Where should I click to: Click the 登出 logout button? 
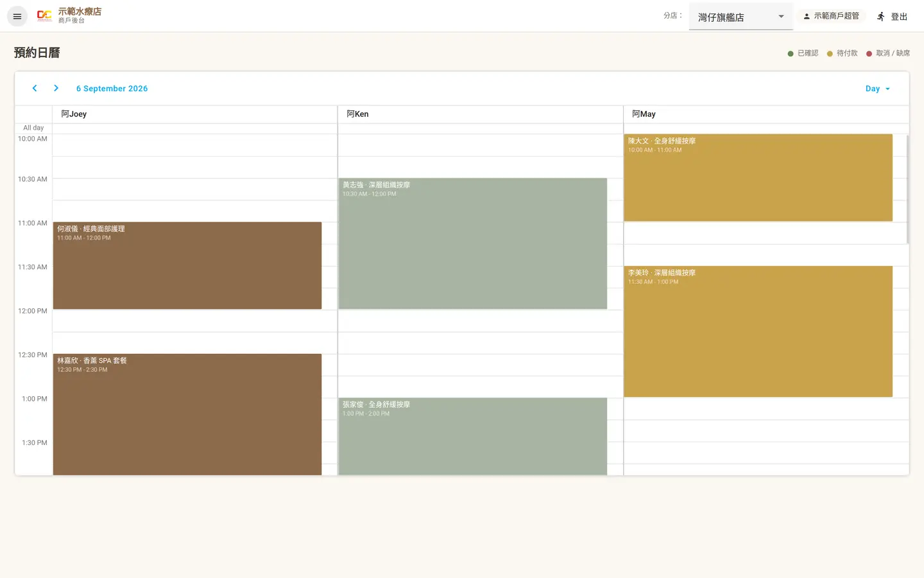893,16
